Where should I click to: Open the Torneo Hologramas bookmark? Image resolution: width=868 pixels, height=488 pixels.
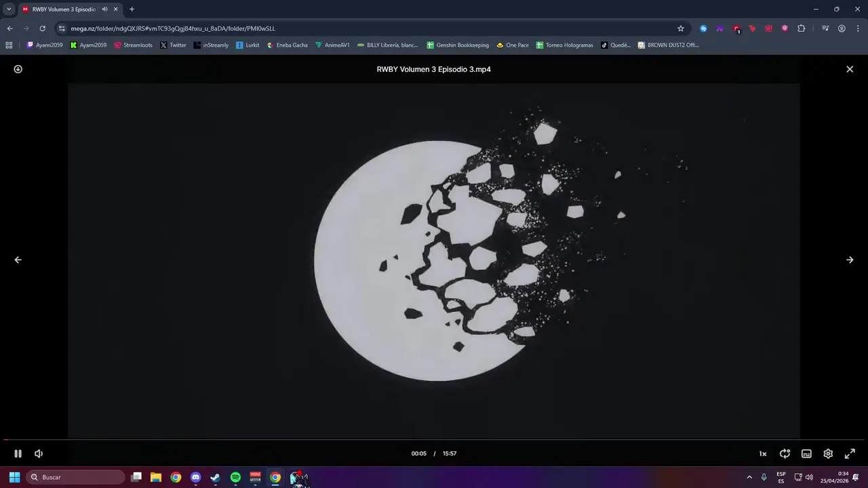(564, 45)
